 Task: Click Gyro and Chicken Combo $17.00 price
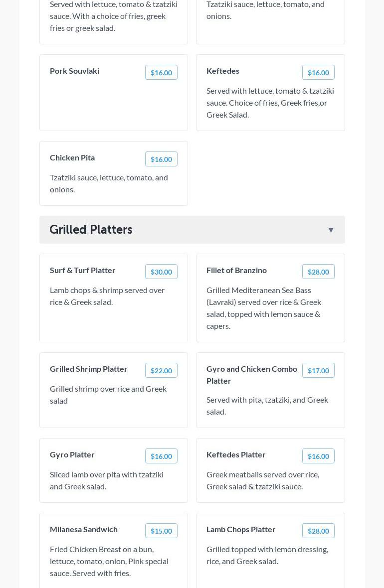[x=318, y=371]
